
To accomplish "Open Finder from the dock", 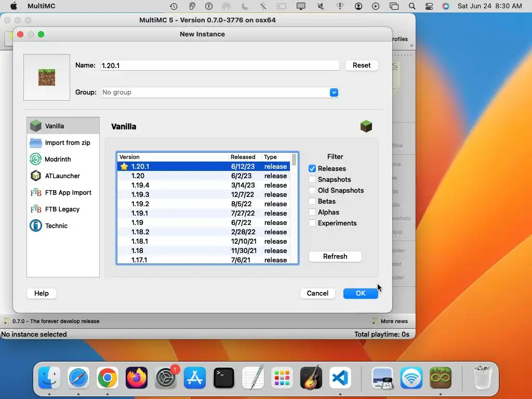I will 49,377.
